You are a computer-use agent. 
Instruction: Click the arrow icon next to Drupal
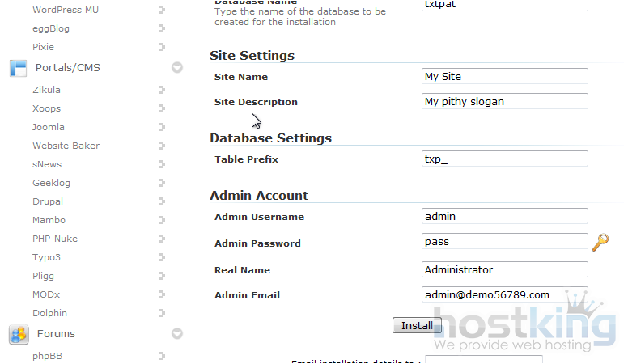[x=163, y=201]
